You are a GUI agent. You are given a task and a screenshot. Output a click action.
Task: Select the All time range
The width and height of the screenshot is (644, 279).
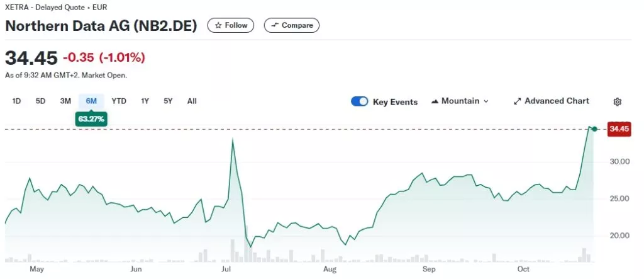coord(192,101)
